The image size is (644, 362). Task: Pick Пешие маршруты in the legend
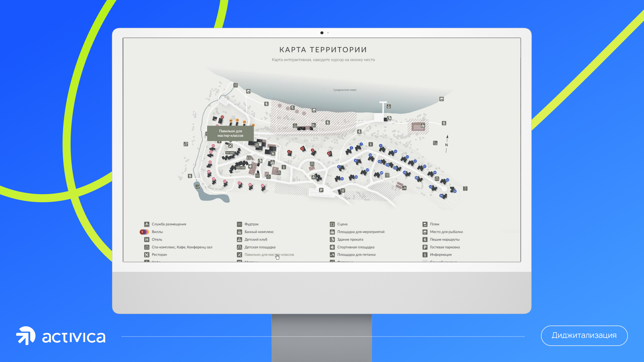441,239
